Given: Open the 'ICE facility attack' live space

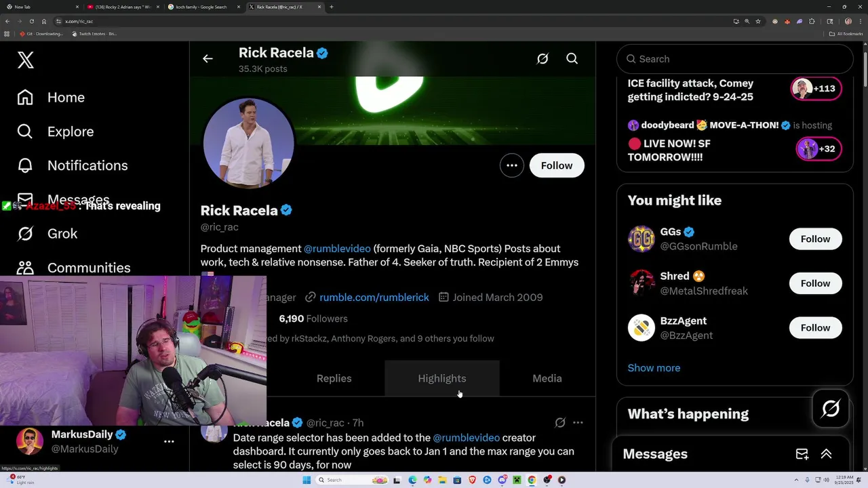Looking at the screenshot, I should (735, 89).
